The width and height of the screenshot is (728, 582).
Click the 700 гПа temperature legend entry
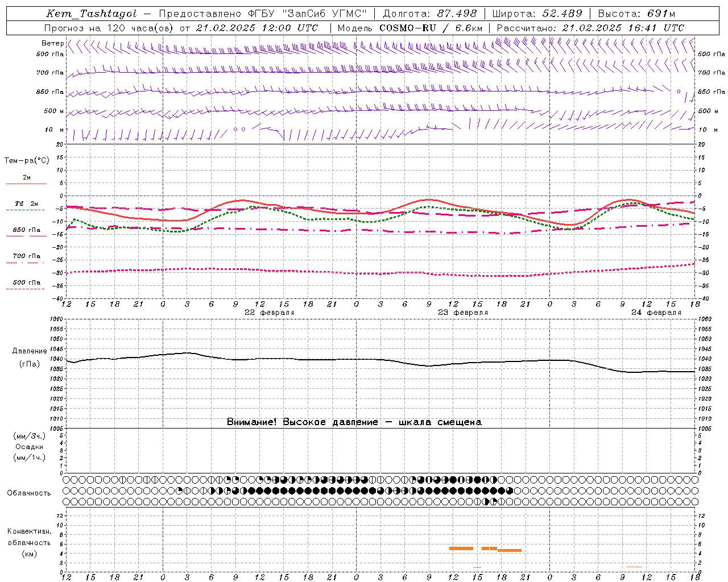(x=27, y=256)
